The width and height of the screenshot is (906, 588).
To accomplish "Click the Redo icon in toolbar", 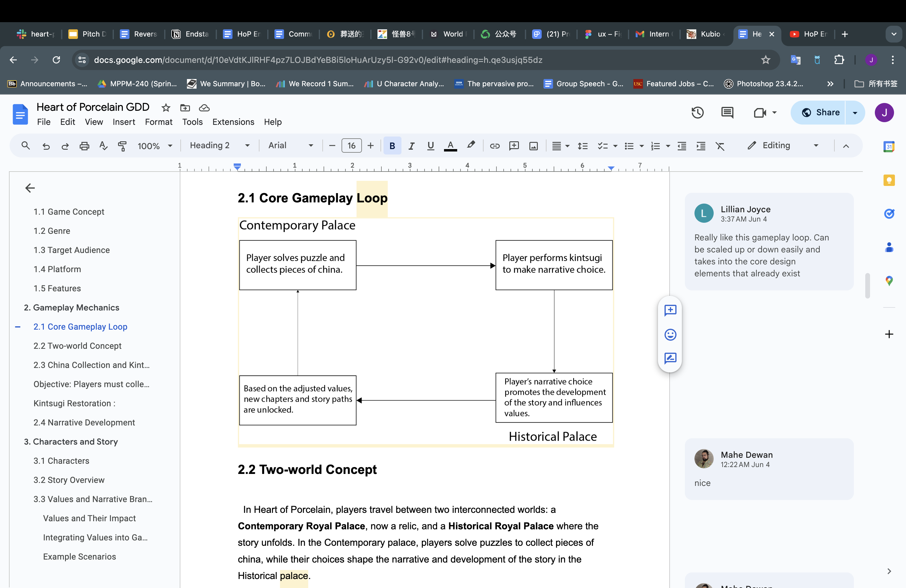I will [x=65, y=146].
